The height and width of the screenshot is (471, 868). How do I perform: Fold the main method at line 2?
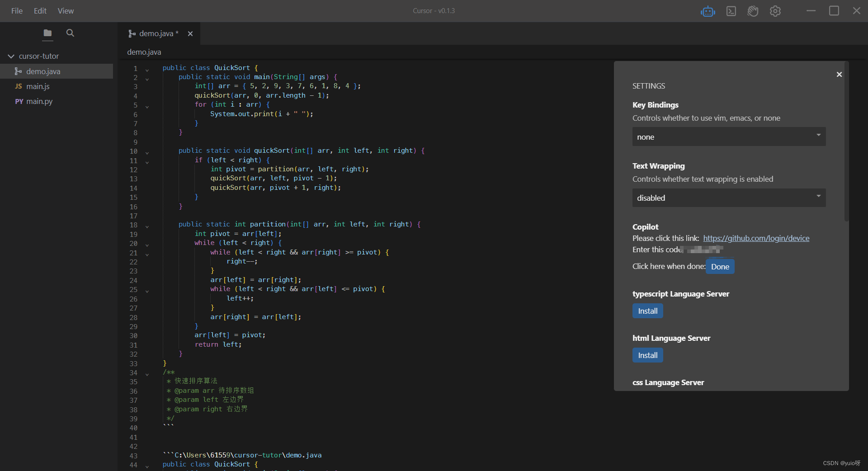pyautogui.click(x=147, y=79)
